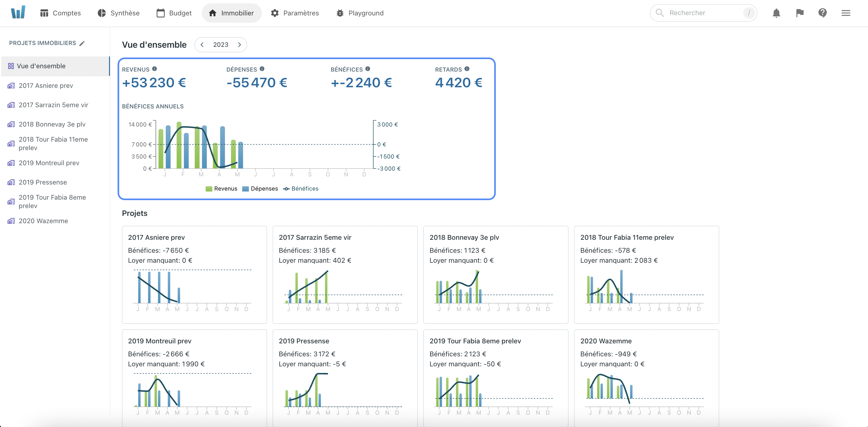The width and height of the screenshot is (868, 427).
Task: Click the info icon next to Revenus
Action: 154,69
